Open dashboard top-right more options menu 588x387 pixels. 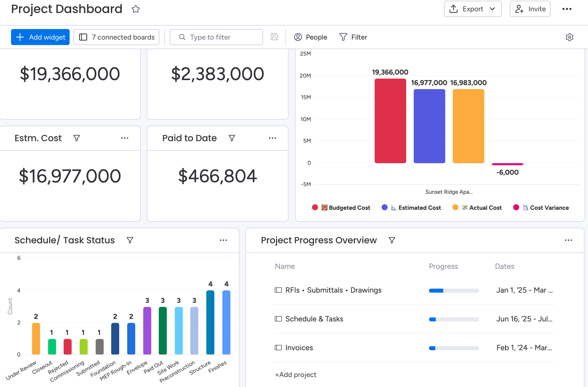coord(567,9)
